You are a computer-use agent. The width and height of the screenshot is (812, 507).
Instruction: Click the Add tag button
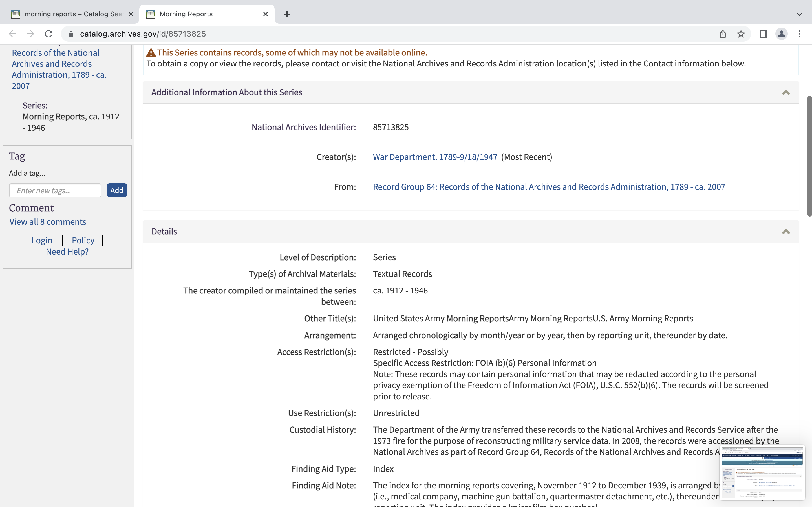tap(117, 190)
